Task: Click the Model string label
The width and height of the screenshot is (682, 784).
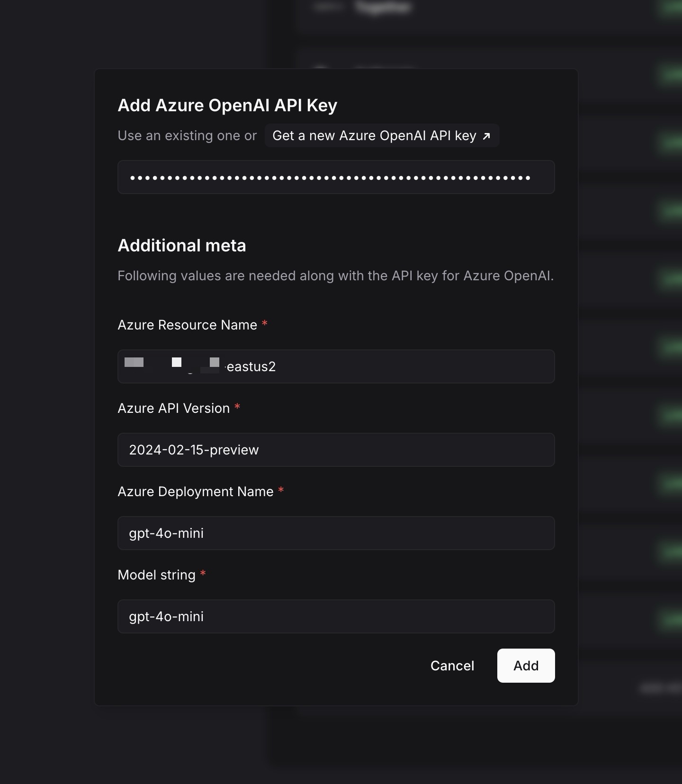Action: (x=157, y=575)
